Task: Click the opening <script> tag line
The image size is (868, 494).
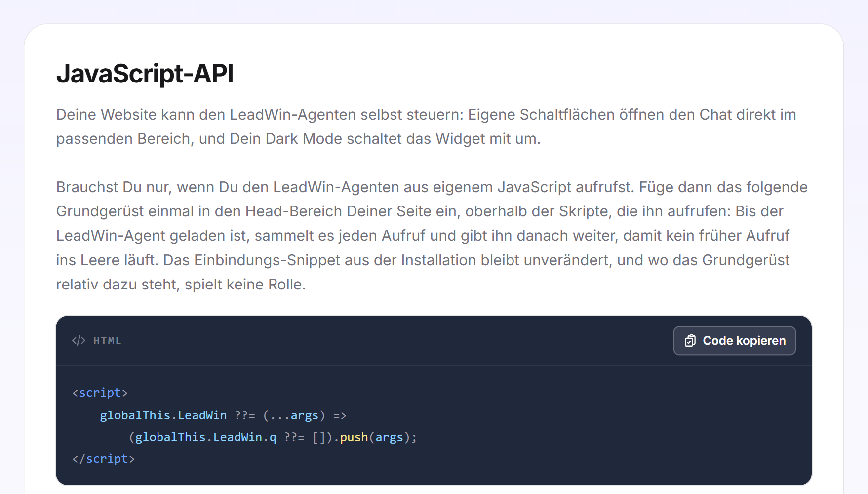Action: point(100,393)
